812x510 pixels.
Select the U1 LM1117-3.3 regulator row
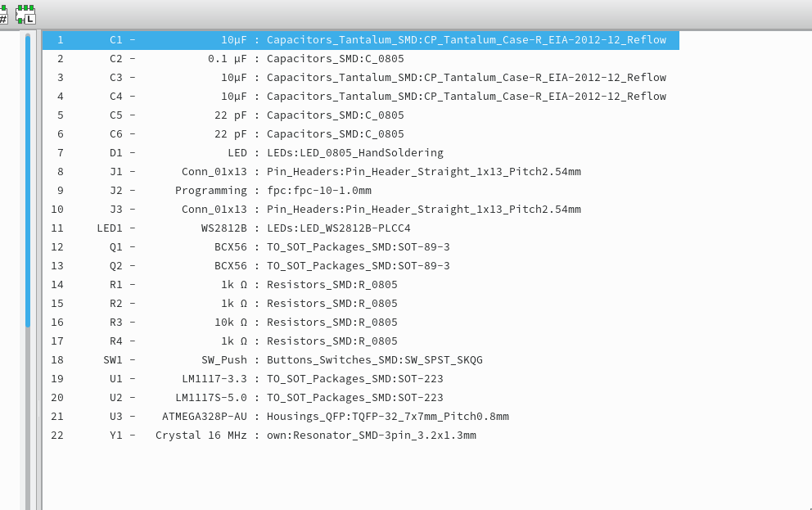click(x=361, y=378)
